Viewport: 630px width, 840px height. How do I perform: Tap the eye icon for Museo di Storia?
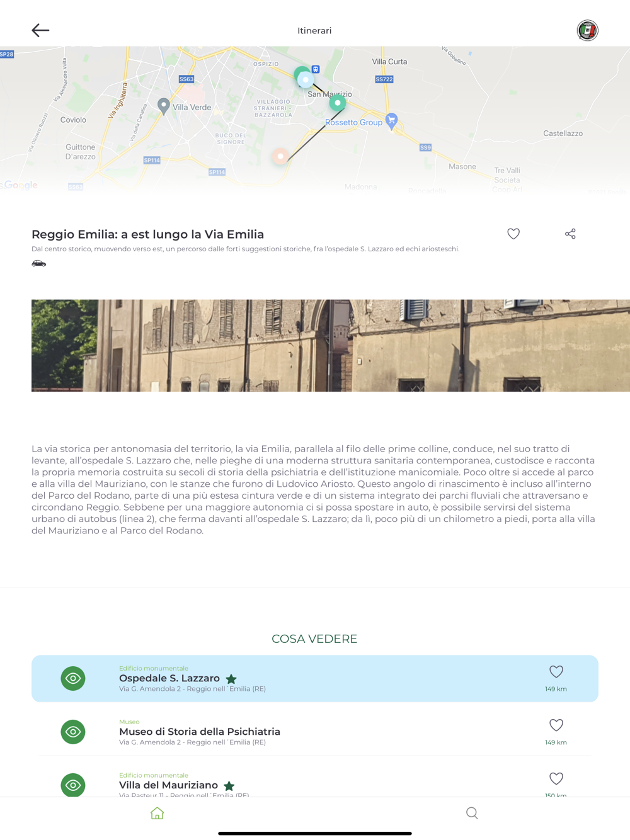tap(73, 732)
